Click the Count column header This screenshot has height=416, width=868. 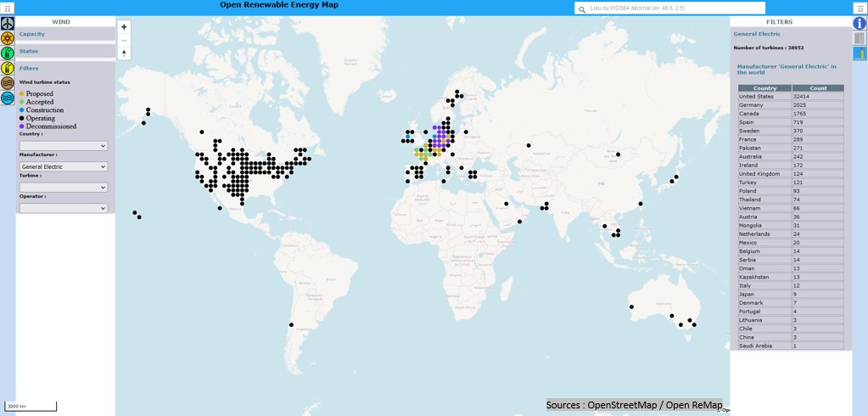(818, 88)
